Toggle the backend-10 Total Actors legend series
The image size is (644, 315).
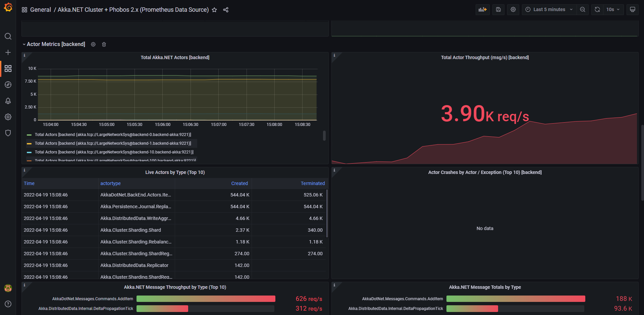tap(114, 152)
